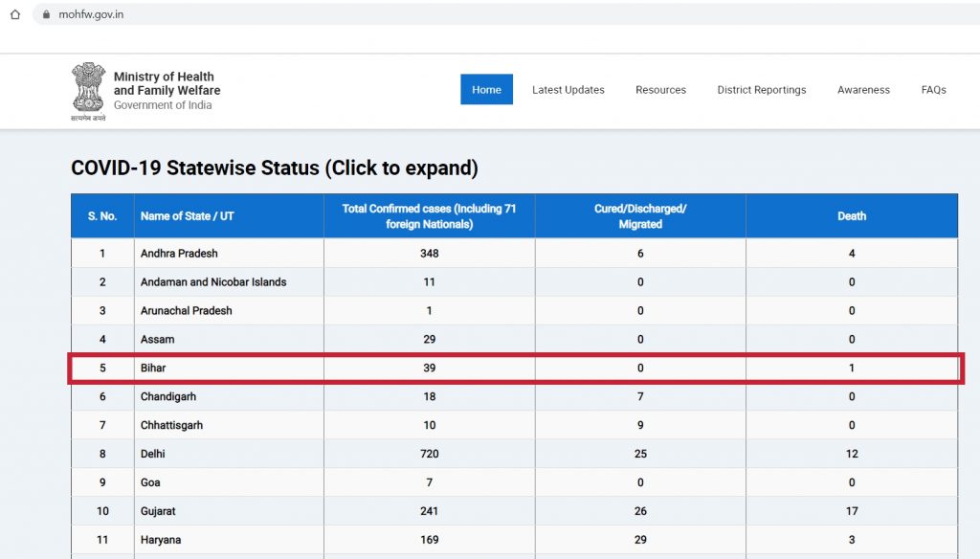Click the Government of India emblem logo

88,91
